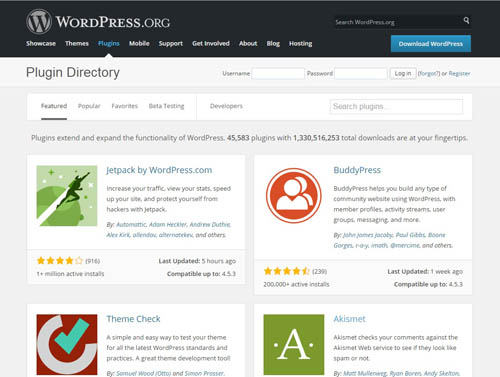Focus the Password input field
This screenshot has width=500, height=377.
(x=361, y=73)
